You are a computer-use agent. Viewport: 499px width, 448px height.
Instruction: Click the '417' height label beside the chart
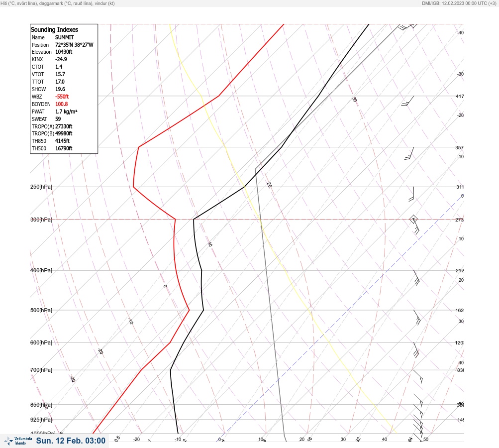tap(460, 96)
